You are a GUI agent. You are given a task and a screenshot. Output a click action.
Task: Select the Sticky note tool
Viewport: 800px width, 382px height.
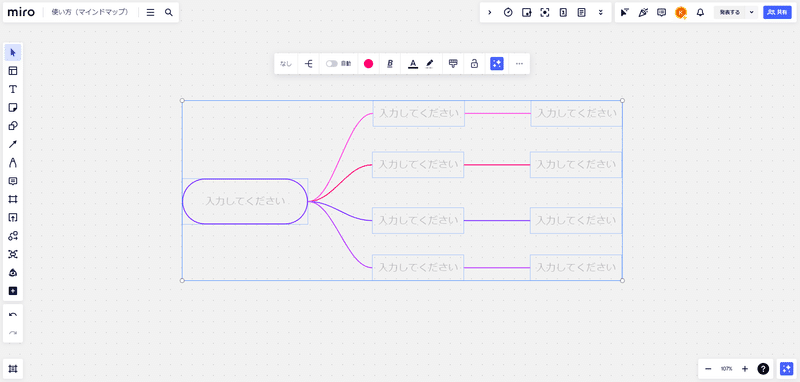13,108
